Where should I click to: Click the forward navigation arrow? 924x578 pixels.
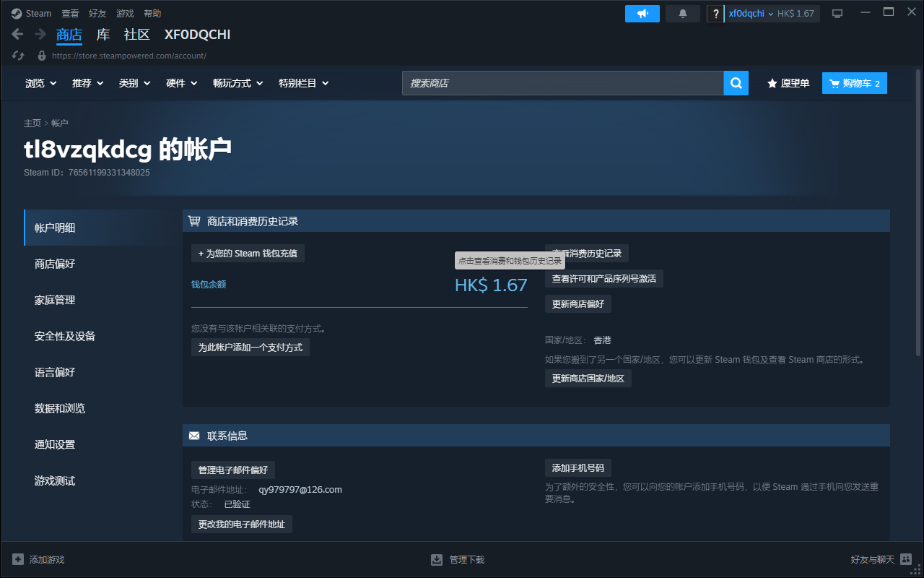click(x=40, y=34)
